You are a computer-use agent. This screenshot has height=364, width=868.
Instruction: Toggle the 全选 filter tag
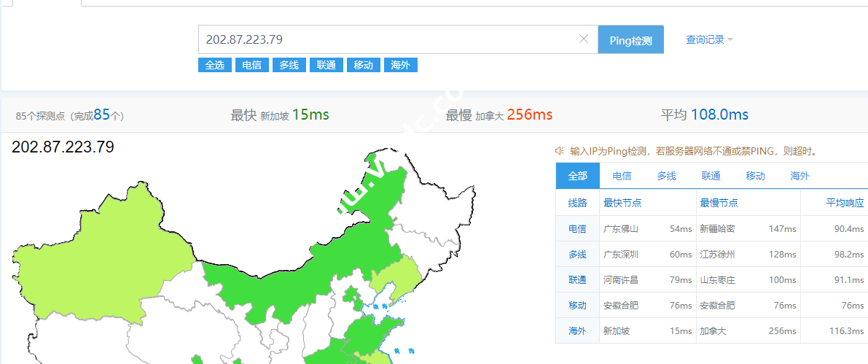[215, 65]
